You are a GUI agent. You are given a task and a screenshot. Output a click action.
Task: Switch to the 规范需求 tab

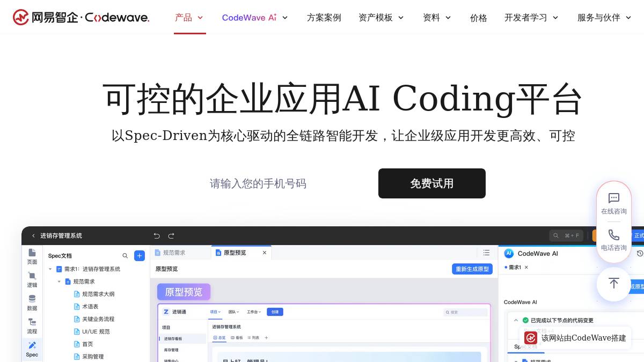(x=174, y=253)
